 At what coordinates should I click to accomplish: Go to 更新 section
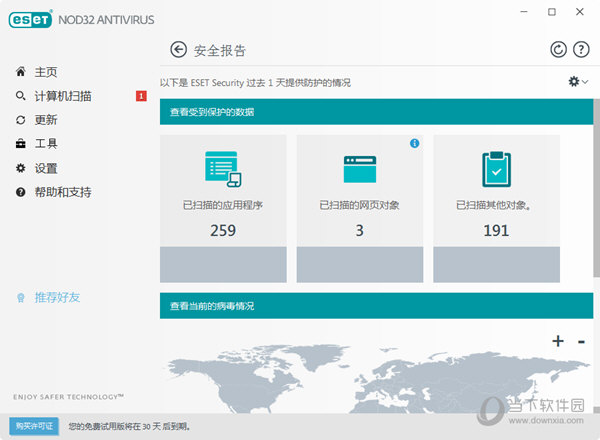coord(46,120)
